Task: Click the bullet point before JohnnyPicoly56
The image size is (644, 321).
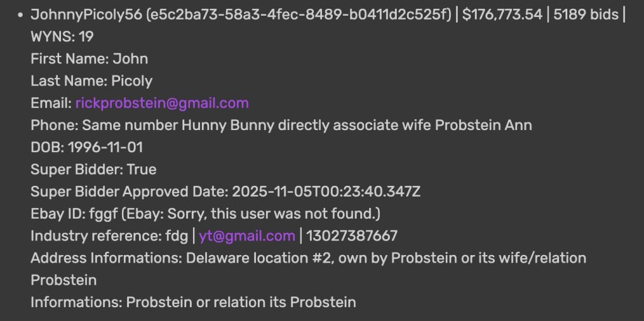Action: point(20,14)
